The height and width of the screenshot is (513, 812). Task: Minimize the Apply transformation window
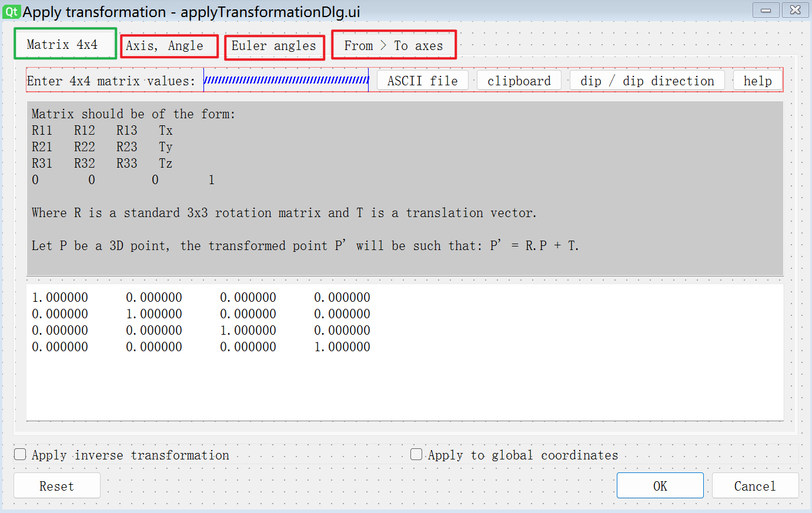(766, 10)
